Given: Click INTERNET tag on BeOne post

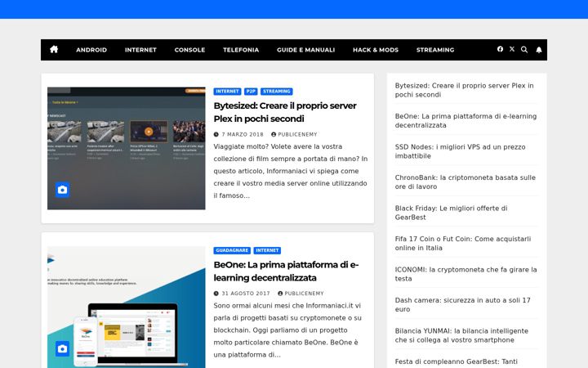Looking at the screenshot, I should (267, 250).
